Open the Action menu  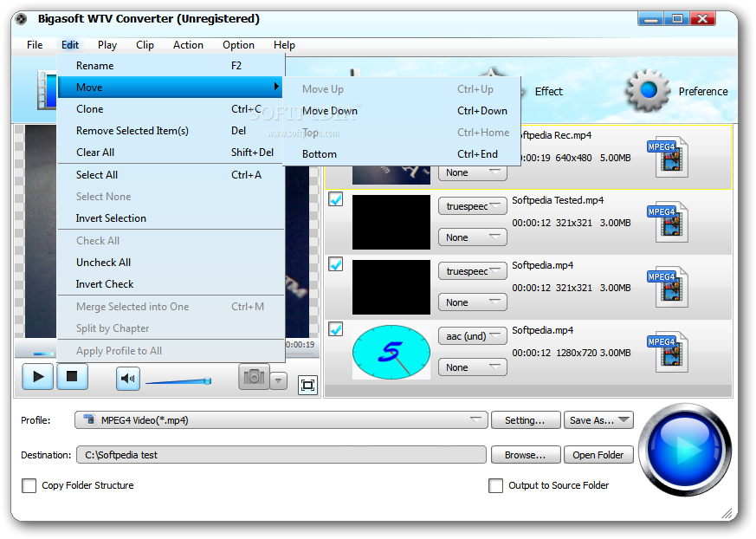click(188, 45)
